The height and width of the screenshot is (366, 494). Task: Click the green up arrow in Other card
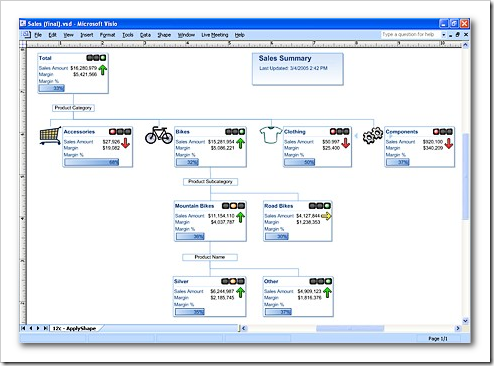click(x=327, y=293)
